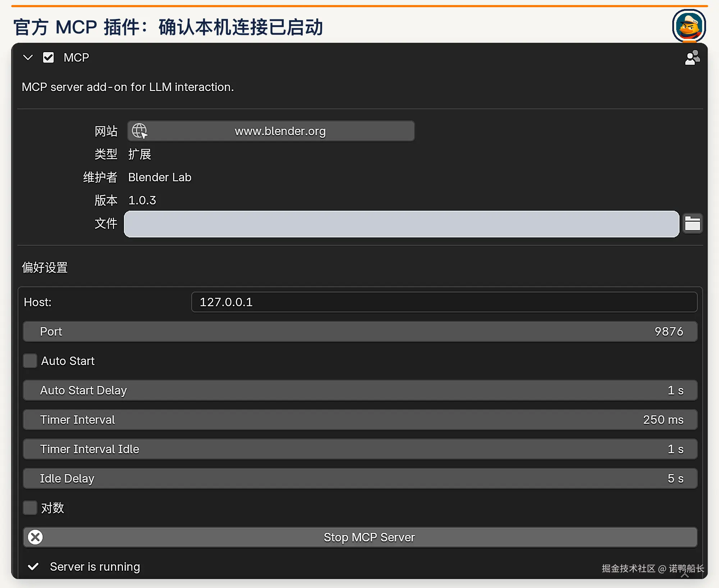Click the 偏好设置 section heading
The height and width of the screenshot is (588, 719).
point(45,268)
